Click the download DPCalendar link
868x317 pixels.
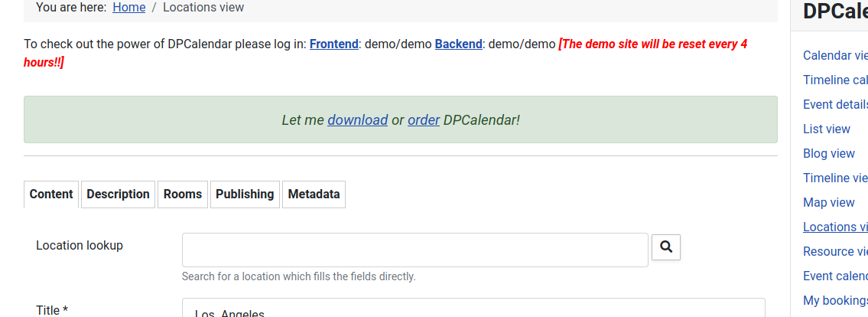click(x=358, y=119)
